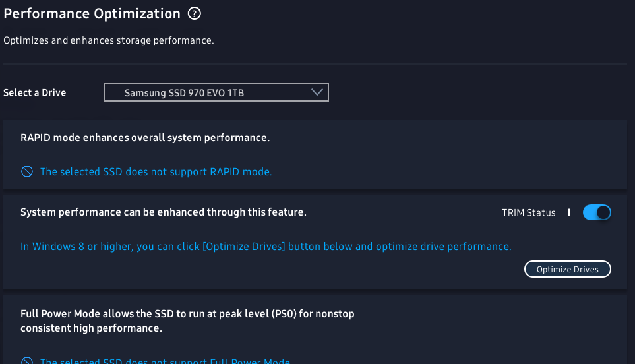
Task: Click the Optimize Drives button
Action: (567, 269)
